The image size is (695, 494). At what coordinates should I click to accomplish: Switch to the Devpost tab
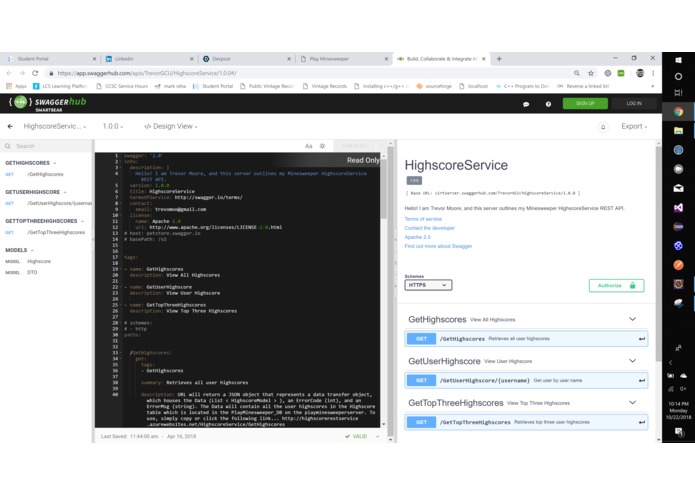point(246,58)
